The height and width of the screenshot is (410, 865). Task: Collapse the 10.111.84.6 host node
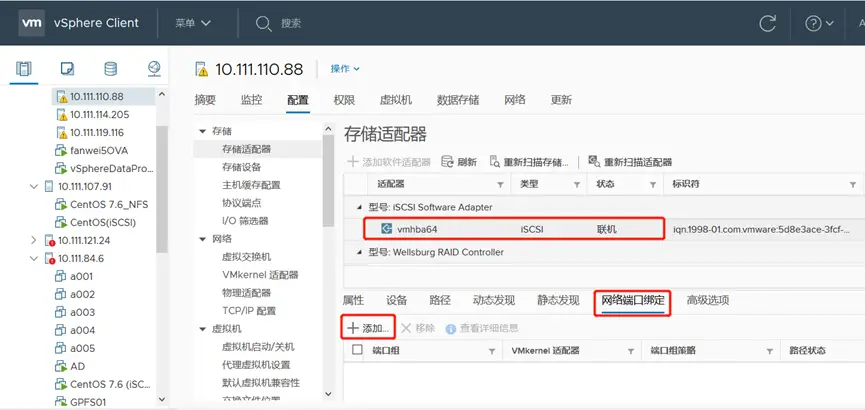(x=34, y=258)
